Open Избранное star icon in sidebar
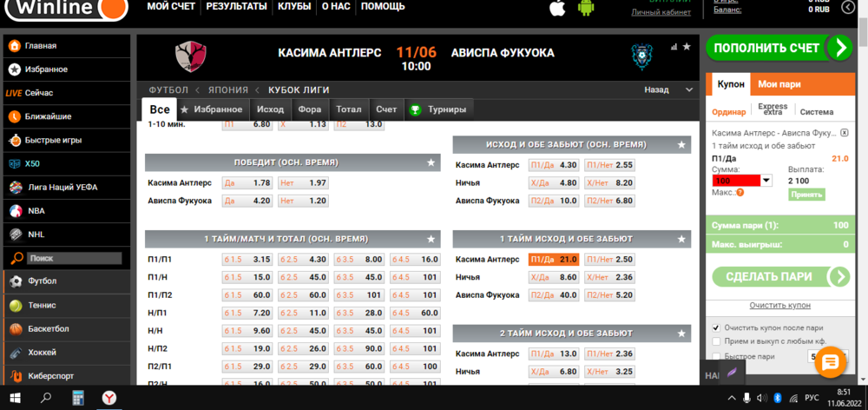The image size is (868, 410). 15,69
